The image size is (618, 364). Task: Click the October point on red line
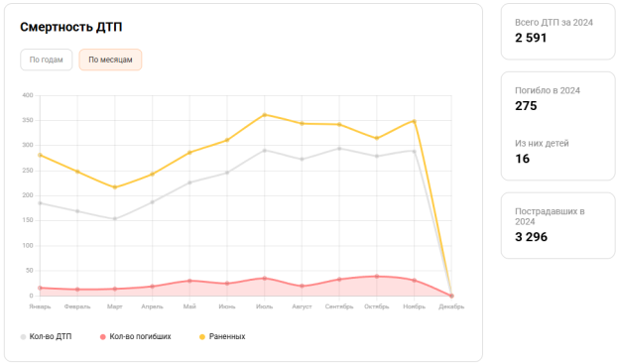pos(377,277)
